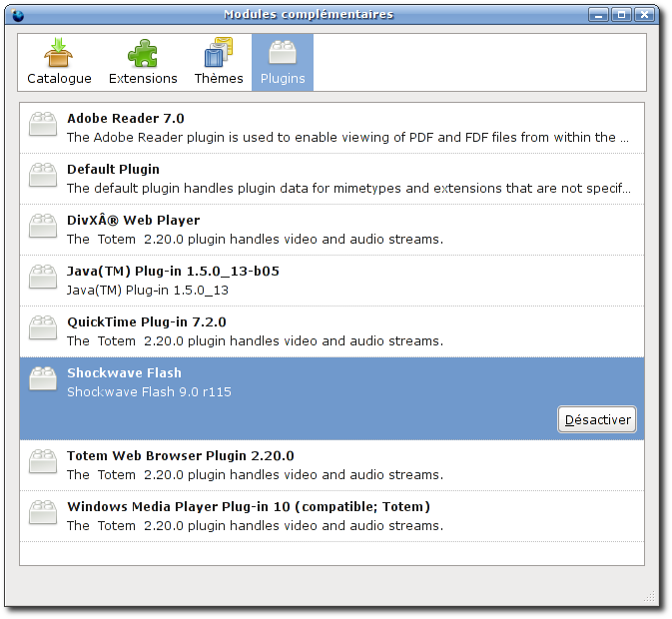Image resolution: width=672 pixels, height=619 pixels.
Task: Click the 'Shockwave Flash 9.0 r115' version line
Action: pyautogui.click(x=149, y=392)
